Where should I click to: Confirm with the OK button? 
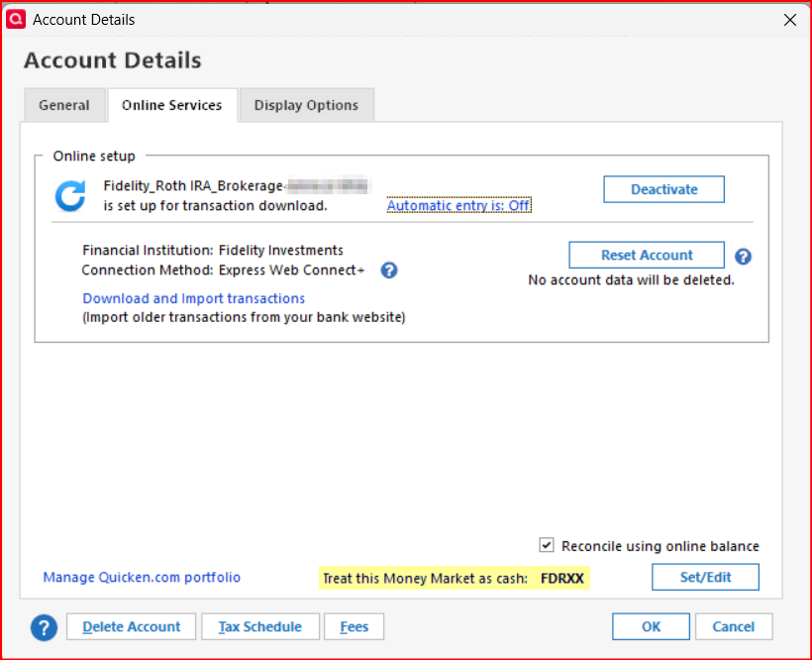tap(651, 627)
